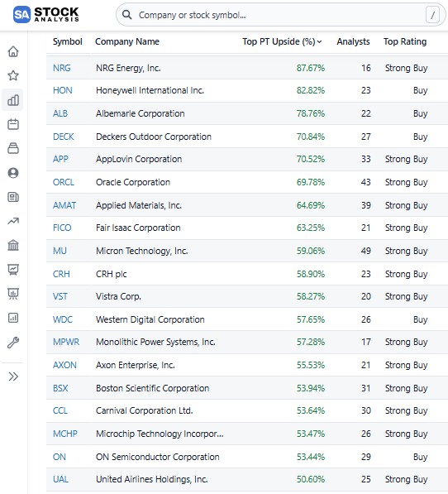Click company name Oracle Corporation
Viewport: 448px width, 494px height.
tap(133, 182)
